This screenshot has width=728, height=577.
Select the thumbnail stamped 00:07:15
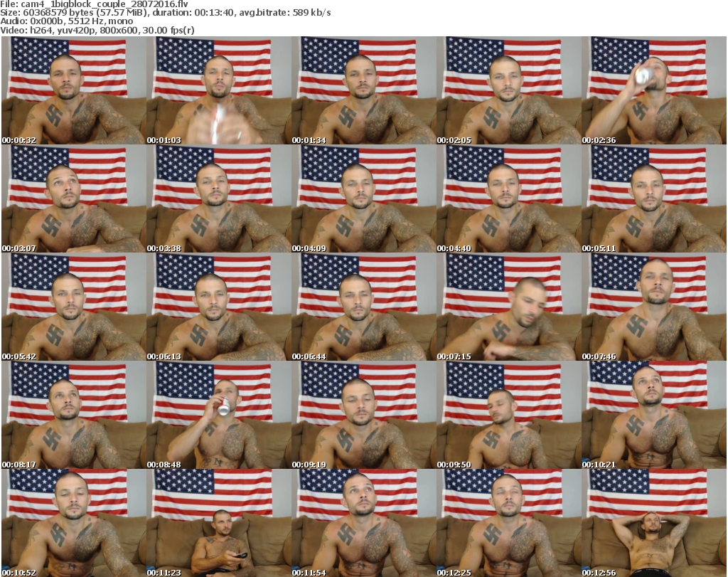pos(508,307)
